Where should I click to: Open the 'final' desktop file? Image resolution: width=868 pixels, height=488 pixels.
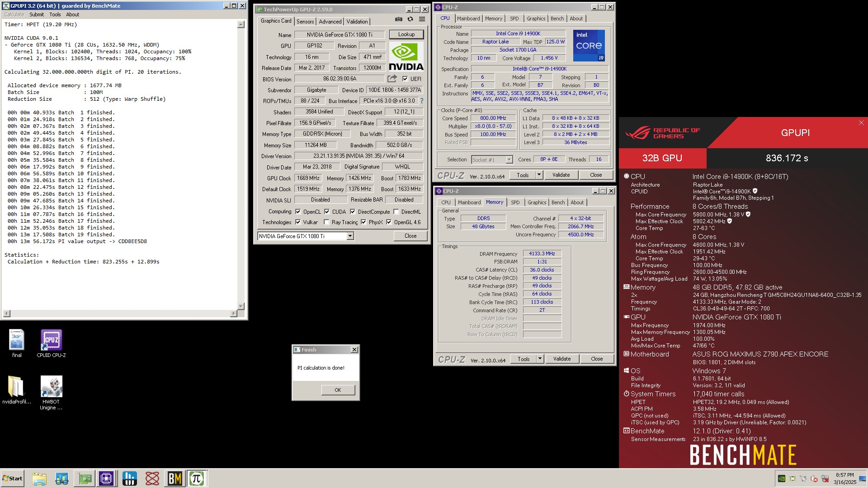tap(17, 343)
